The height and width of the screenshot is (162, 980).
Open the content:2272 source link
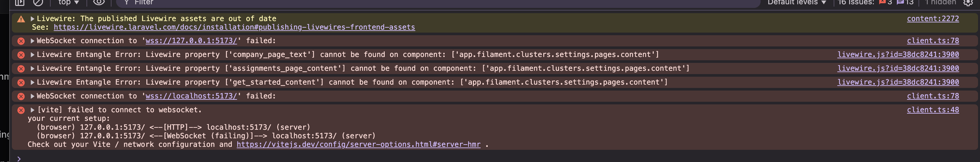click(x=932, y=19)
